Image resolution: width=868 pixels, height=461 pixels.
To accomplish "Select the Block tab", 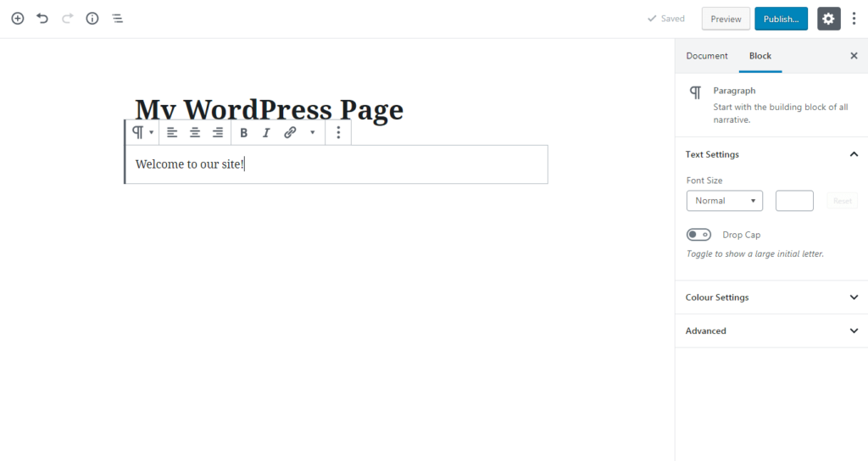I will [x=760, y=56].
